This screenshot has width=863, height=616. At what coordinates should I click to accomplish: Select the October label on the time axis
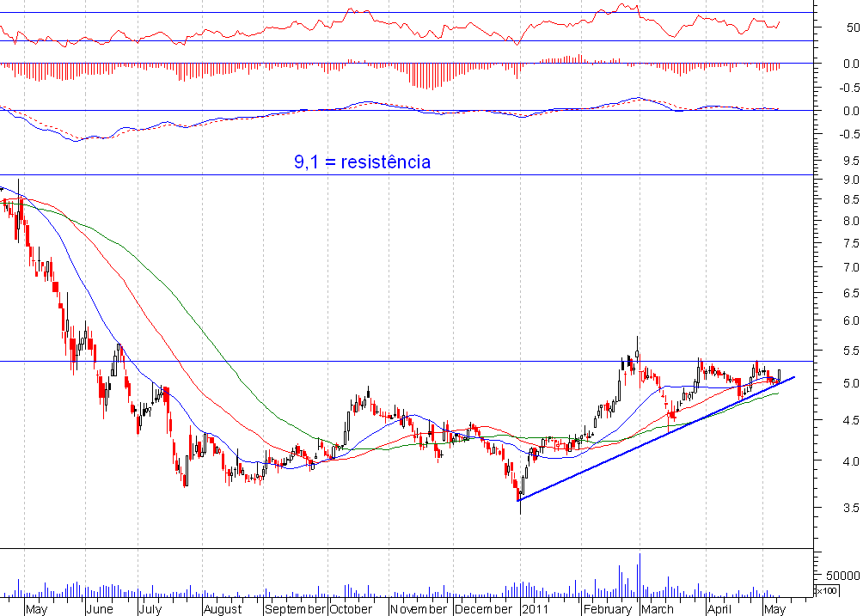352,609
